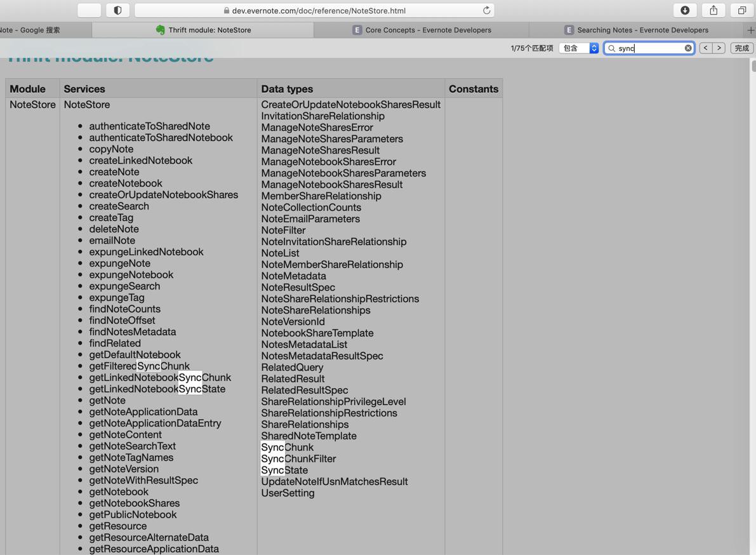This screenshot has height=555, width=756.
Task: Open the ManageNoteSharesError data type
Action: click(317, 128)
